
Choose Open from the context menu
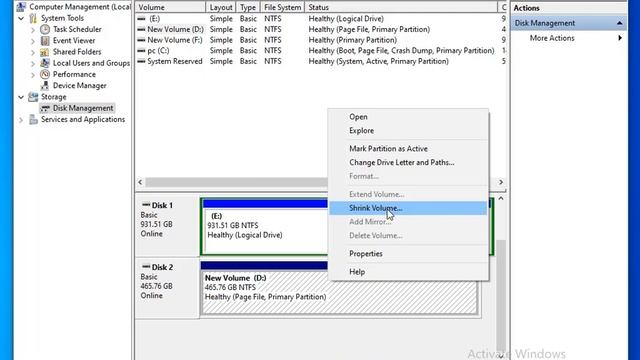(x=409, y=117)
